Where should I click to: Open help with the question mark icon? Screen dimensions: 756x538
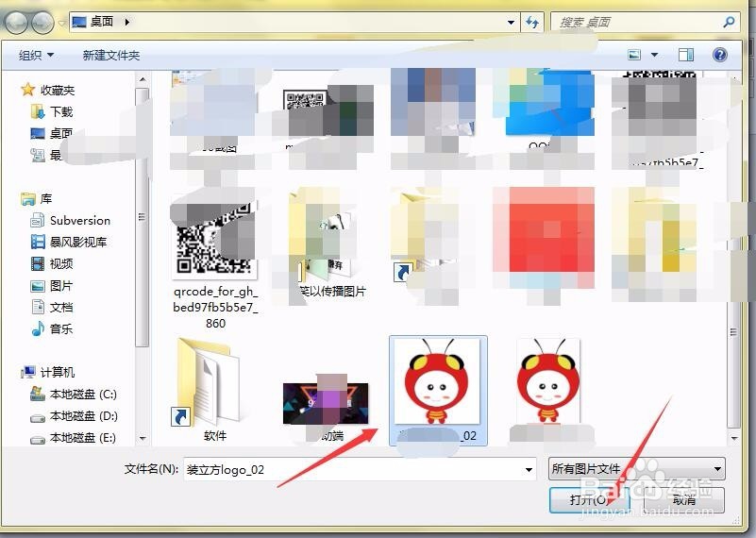(x=720, y=55)
